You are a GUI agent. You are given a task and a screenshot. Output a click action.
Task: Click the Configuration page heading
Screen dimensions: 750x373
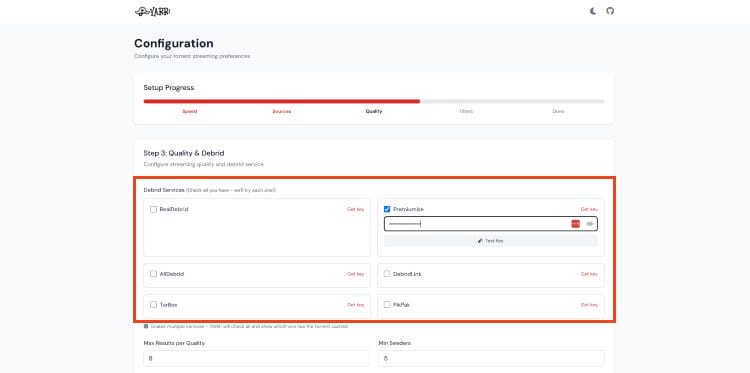point(174,44)
